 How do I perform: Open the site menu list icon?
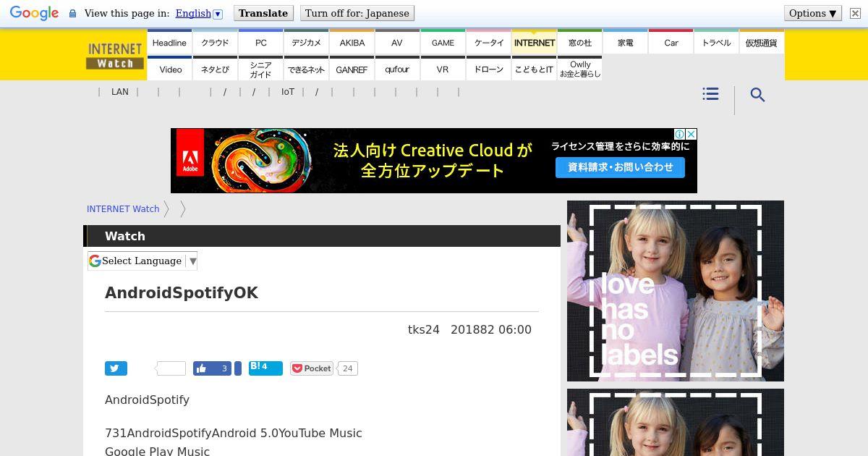tap(710, 94)
